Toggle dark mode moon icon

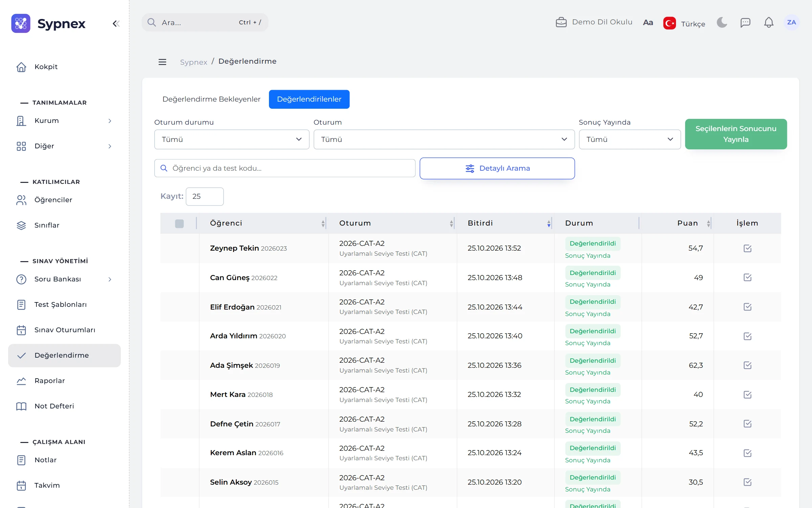(x=722, y=22)
